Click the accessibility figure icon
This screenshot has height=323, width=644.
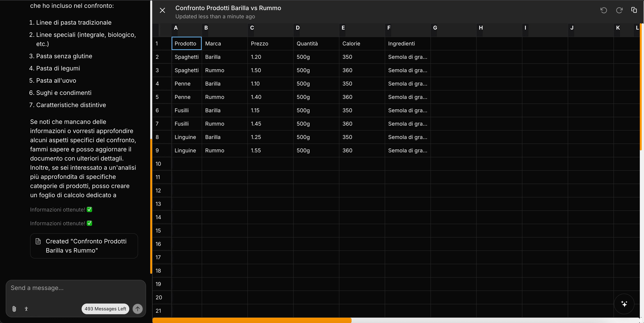tap(26, 309)
